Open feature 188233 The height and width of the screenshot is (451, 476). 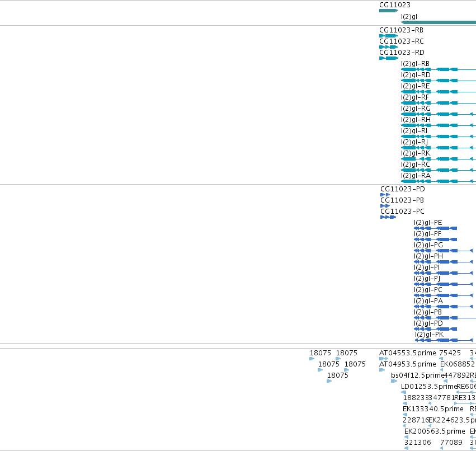406,404
